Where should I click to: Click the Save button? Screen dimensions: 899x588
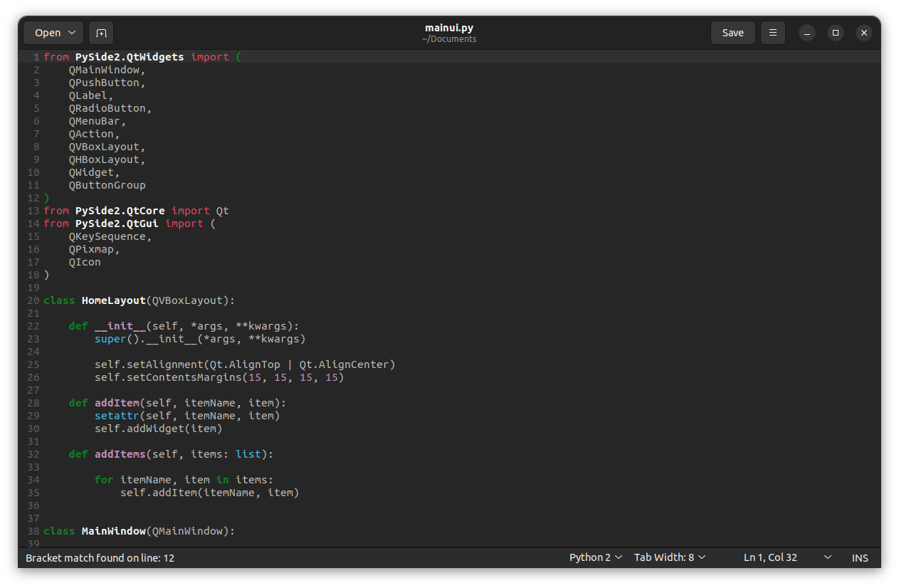tap(732, 33)
